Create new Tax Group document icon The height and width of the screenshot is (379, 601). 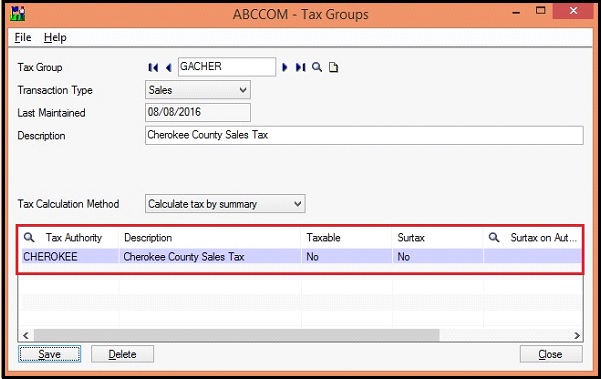pos(333,67)
